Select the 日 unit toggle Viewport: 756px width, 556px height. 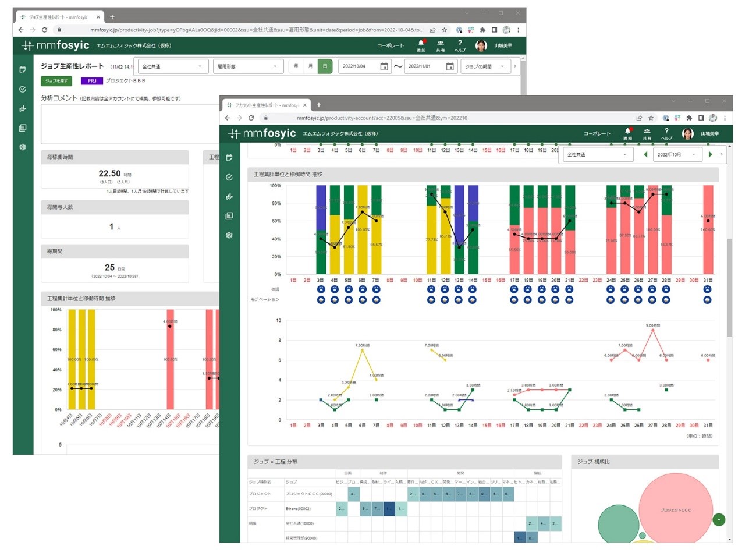[325, 66]
